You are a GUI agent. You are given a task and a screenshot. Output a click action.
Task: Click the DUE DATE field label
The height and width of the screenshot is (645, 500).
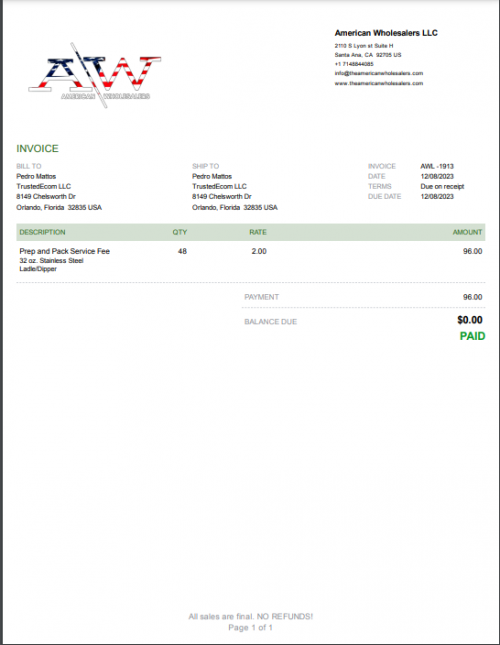pyautogui.click(x=384, y=197)
